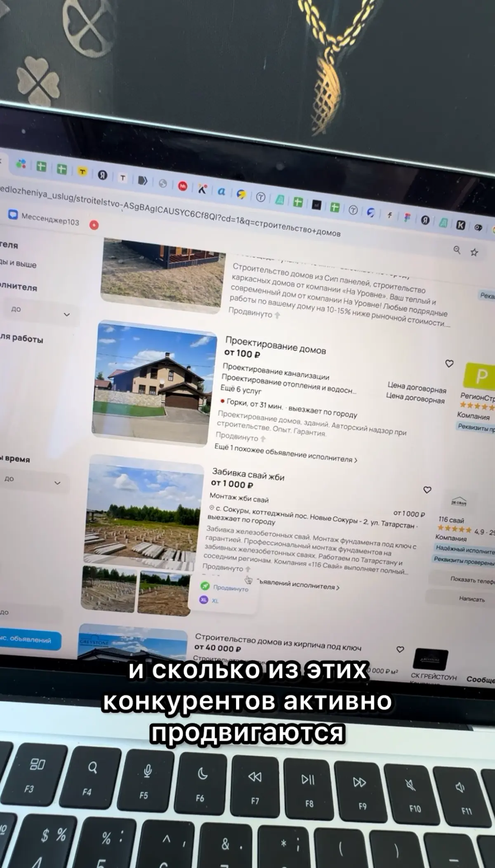This screenshot has width=495, height=868.
Task: Open the 'до' dropdown under время filter
Action: tap(32, 480)
